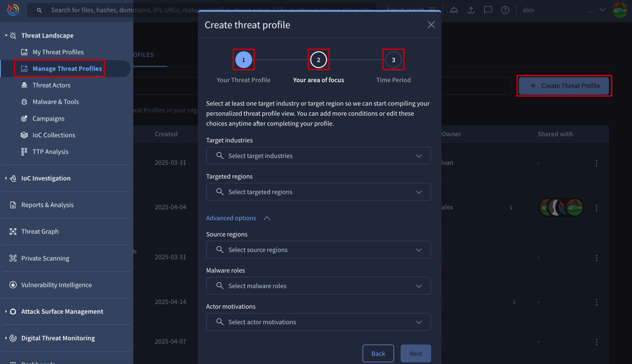The width and height of the screenshot is (632, 364).
Task: Click the upload icon in top bar
Action: click(x=471, y=10)
